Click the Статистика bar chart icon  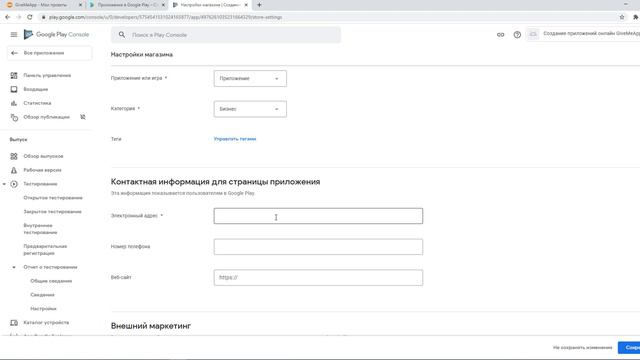point(14,103)
